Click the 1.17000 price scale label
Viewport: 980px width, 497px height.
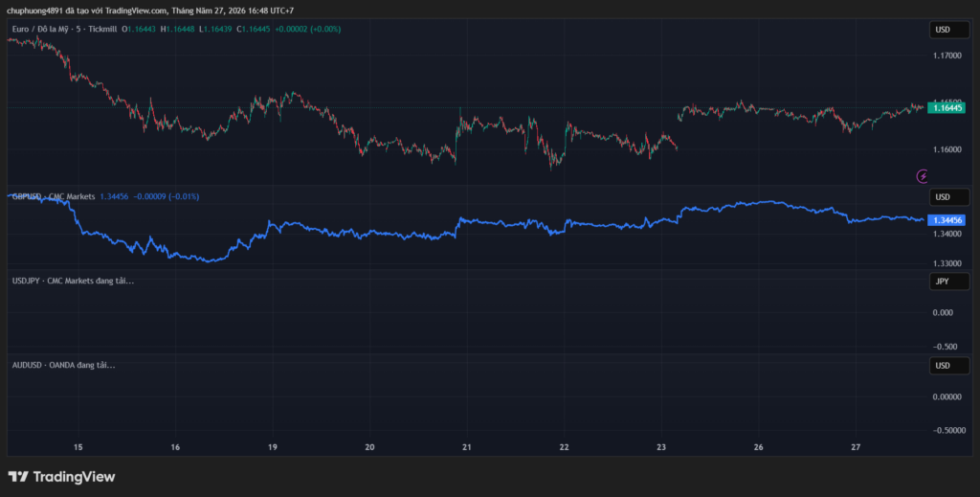pyautogui.click(x=947, y=56)
